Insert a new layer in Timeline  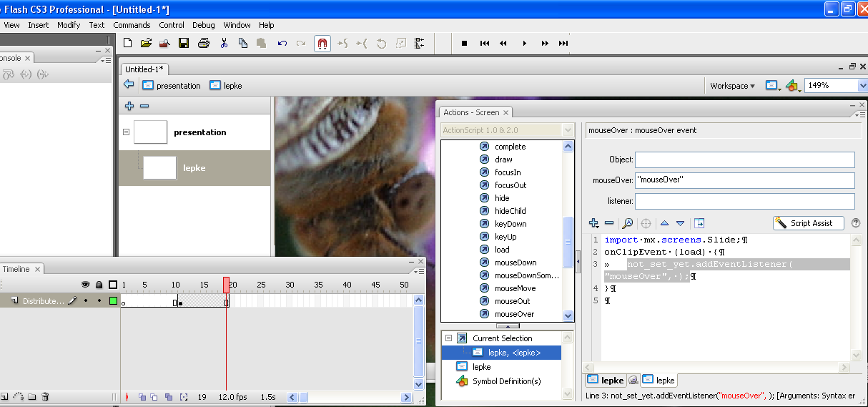pyautogui.click(x=4, y=397)
